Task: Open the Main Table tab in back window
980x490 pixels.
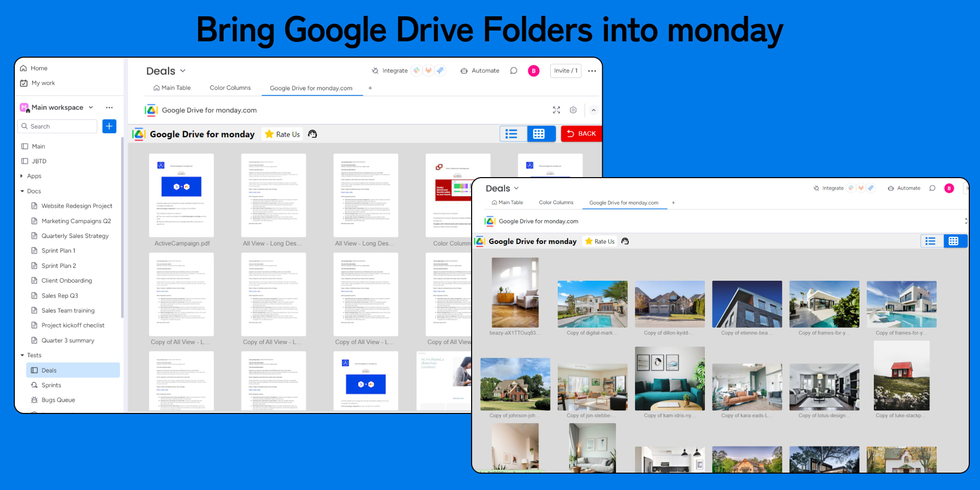Action: [172, 88]
